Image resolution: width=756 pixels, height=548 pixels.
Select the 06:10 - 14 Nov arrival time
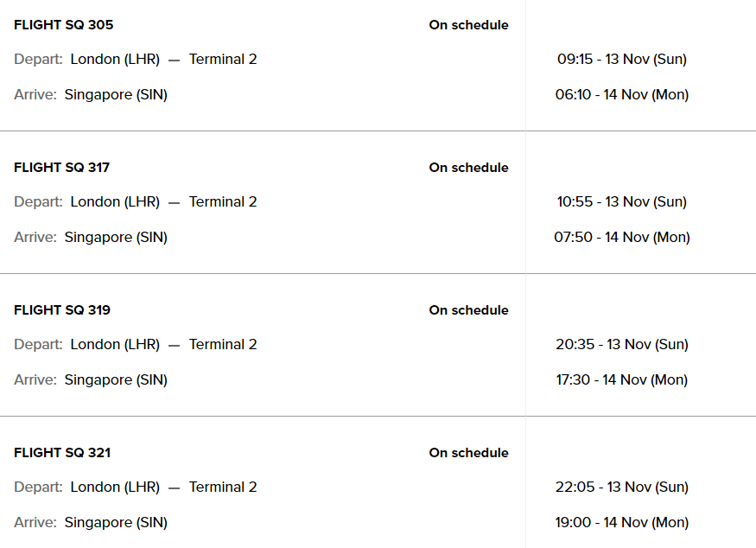622,95
